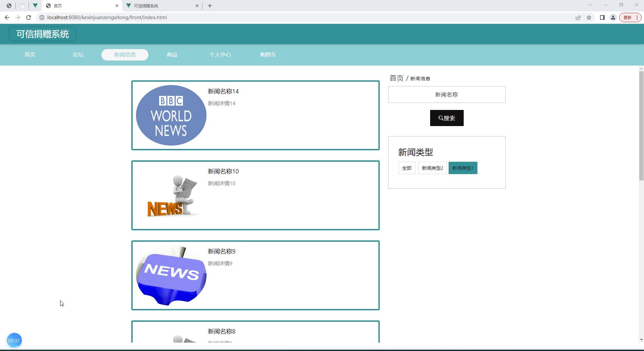Click the 可信捐赠系统 site logo
644x351 pixels.
pyautogui.click(x=43, y=34)
